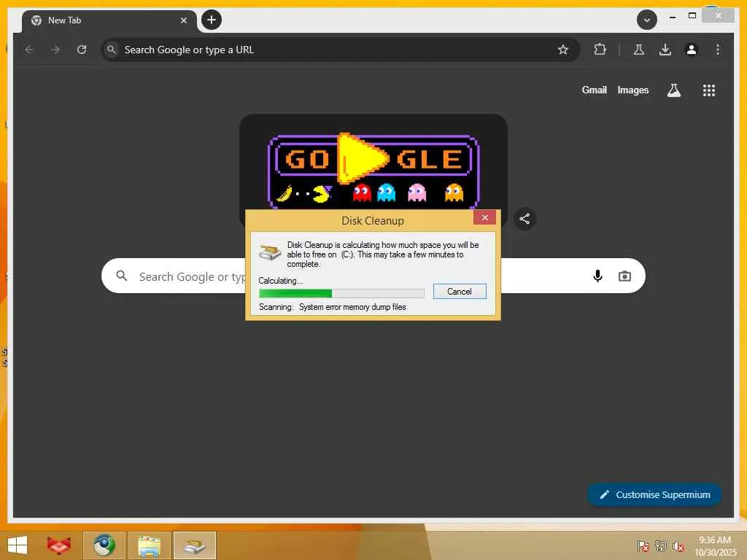Open the Downloads toolbar icon
Image resolution: width=747 pixels, height=560 pixels.
pyautogui.click(x=665, y=50)
